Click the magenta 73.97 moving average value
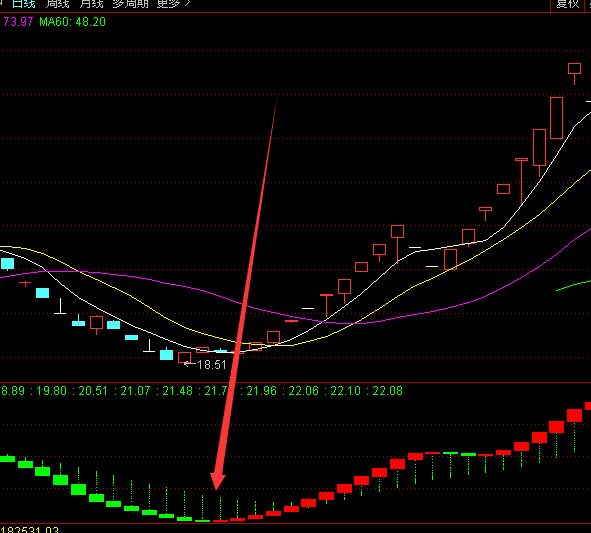 [18, 22]
